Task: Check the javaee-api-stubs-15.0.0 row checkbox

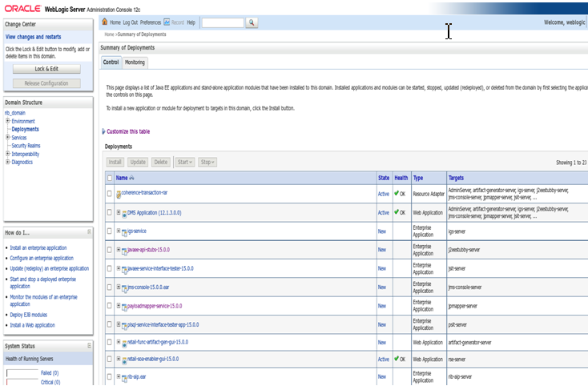Action: click(x=110, y=250)
